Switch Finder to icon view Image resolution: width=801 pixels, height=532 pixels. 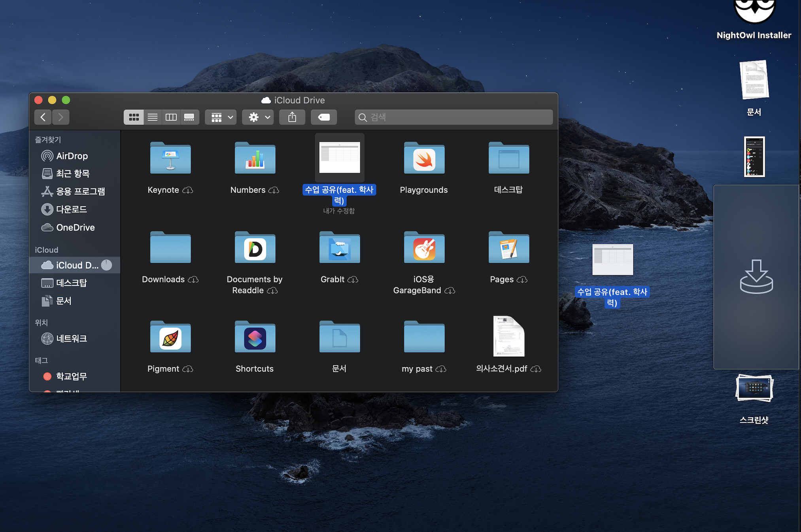[x=134, y=117]
